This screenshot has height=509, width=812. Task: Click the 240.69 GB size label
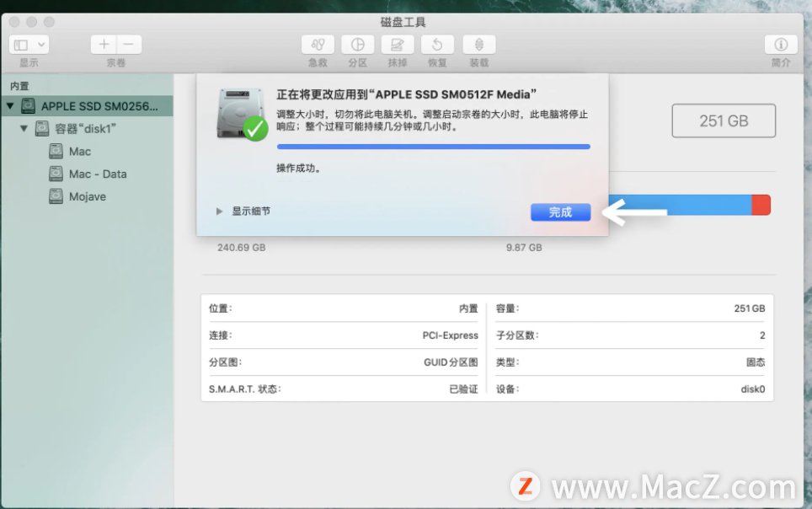coord(241,248)
